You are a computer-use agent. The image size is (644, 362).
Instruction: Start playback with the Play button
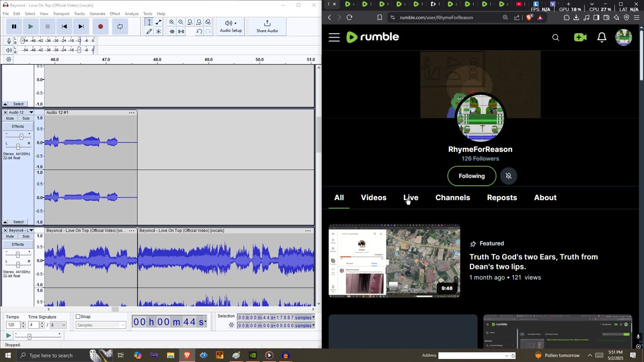coord(31,27)
